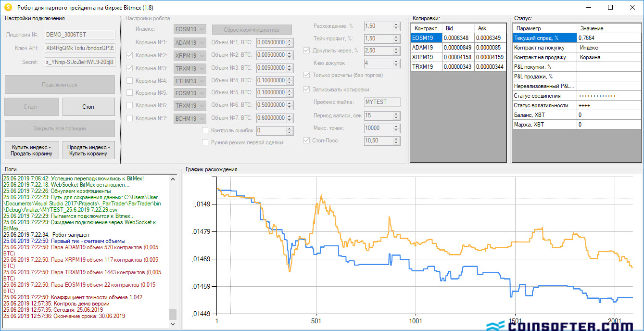Select the Контракт на покупку status row
The height and width of the screenshot is (331, 644).
tap(577, 48)
